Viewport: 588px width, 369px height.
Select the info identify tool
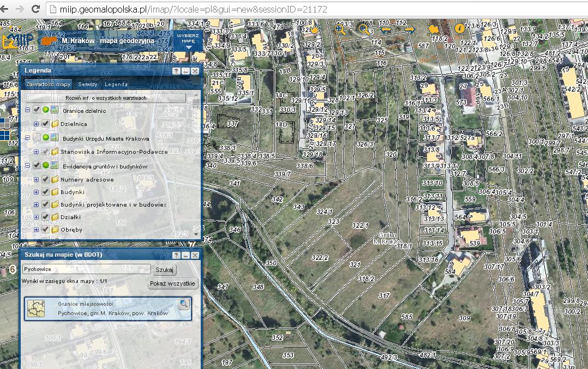click(x=459, y=28)
